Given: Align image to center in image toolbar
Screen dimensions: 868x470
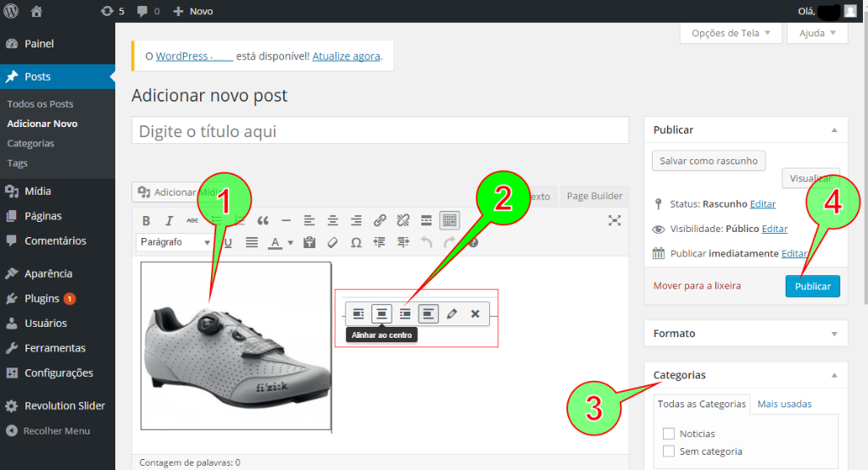Looking at the screenshot, I should pyautogui.click(x=381, y=314).
